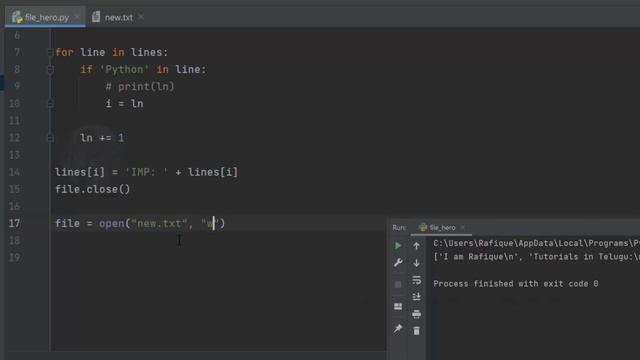Click the commented '# print(ln)' line
This screenshot has width=640, height=360.
tap(140, 87)
